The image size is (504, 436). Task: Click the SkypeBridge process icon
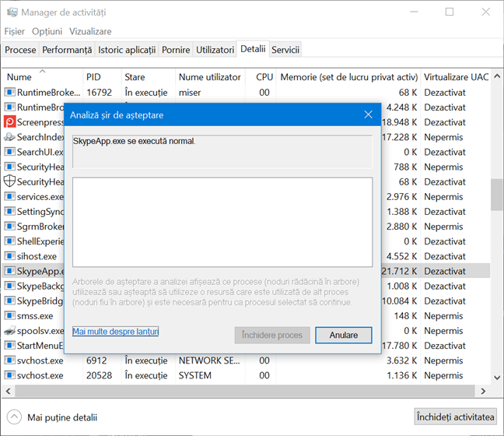9,301
